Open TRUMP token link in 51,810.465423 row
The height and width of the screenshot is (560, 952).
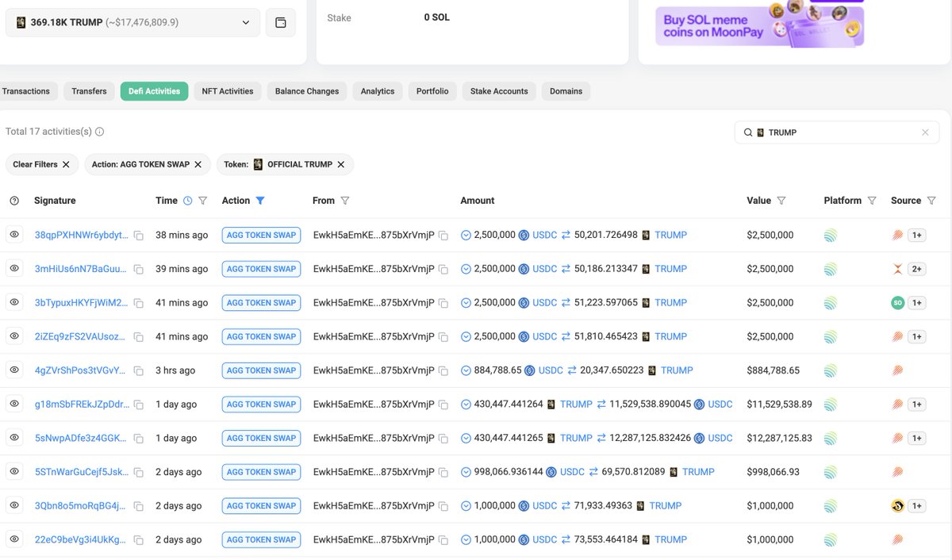pyautogui.click(x=671, y=336)
